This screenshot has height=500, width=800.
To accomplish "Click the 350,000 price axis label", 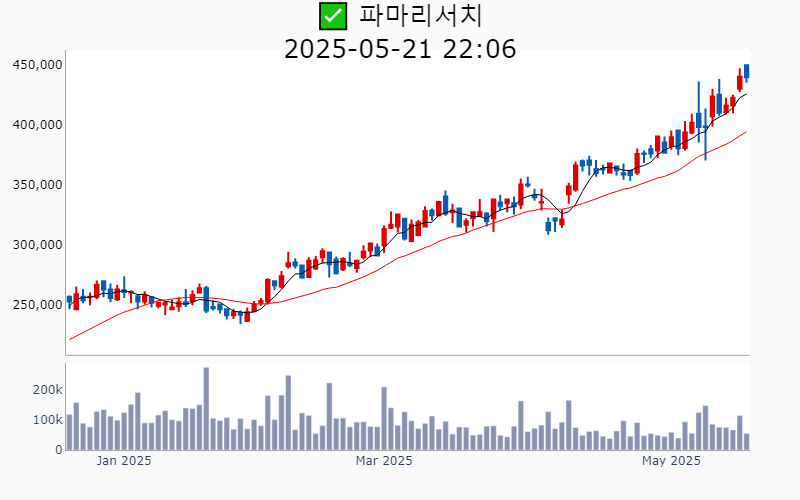I will (x=37, y=185).
